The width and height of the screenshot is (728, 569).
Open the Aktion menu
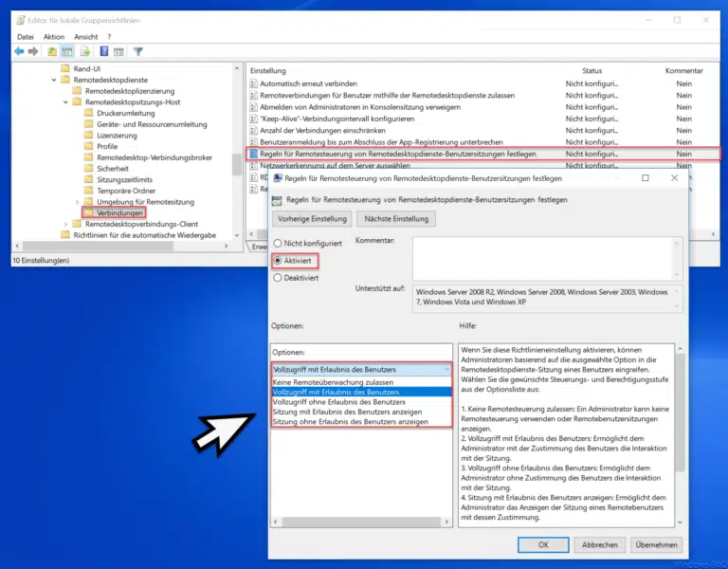(55, 36)
